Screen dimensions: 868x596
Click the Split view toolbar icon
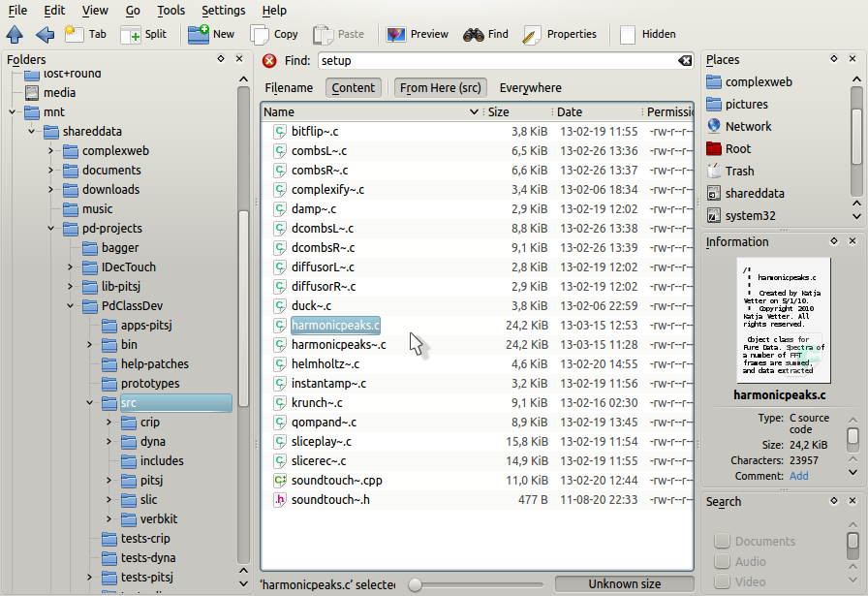coord(143,35)
